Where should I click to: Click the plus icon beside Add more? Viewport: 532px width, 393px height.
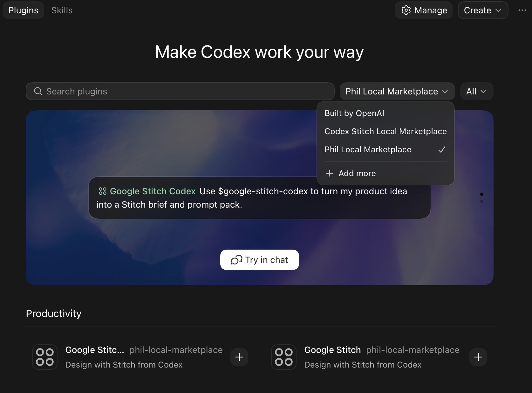(330, 173)
